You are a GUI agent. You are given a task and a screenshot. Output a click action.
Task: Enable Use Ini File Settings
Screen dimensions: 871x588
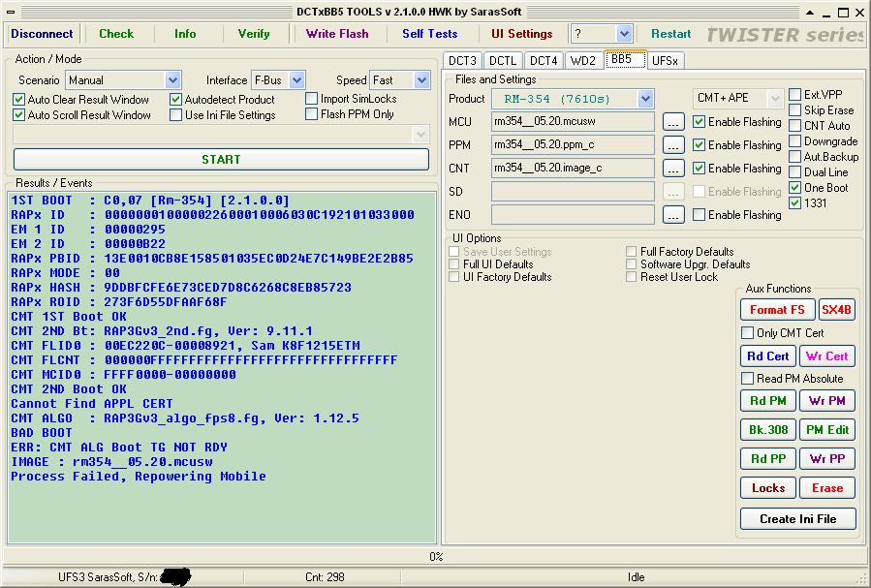tap(176, 115)
